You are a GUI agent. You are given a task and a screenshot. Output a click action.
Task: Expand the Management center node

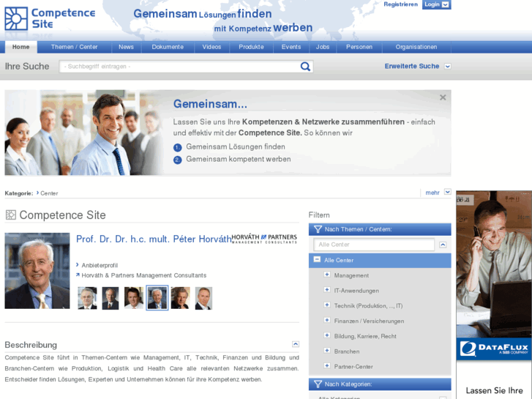click(x=327, y=275)
